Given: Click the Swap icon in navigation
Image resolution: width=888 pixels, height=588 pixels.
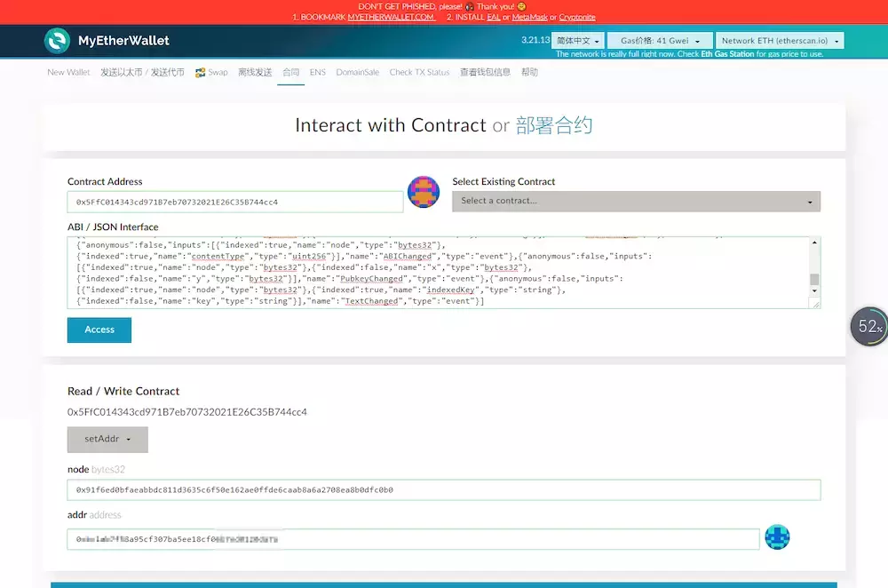Looking at the screenshot, I should 201,73.
